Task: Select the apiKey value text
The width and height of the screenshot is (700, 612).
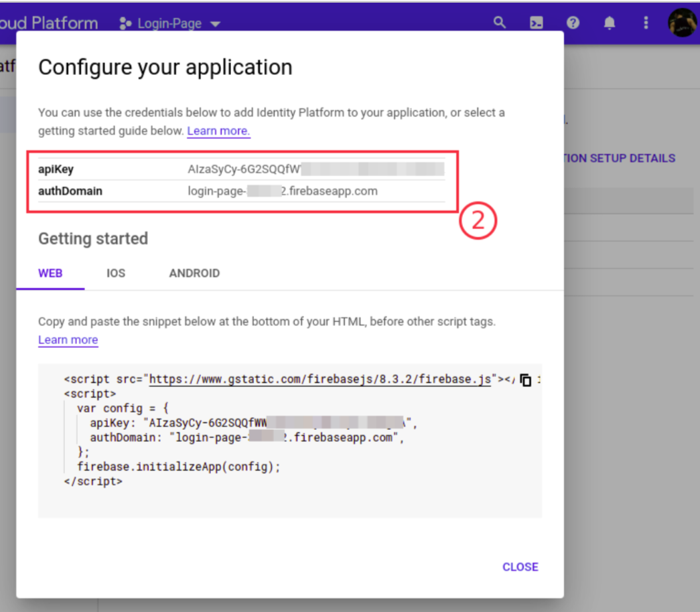Action: pos(316,169)
